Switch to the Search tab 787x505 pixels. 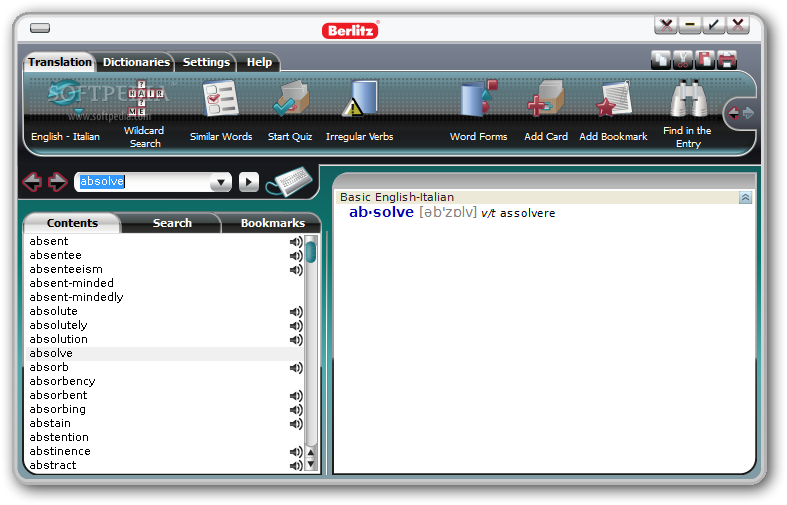tap(172, 223)
